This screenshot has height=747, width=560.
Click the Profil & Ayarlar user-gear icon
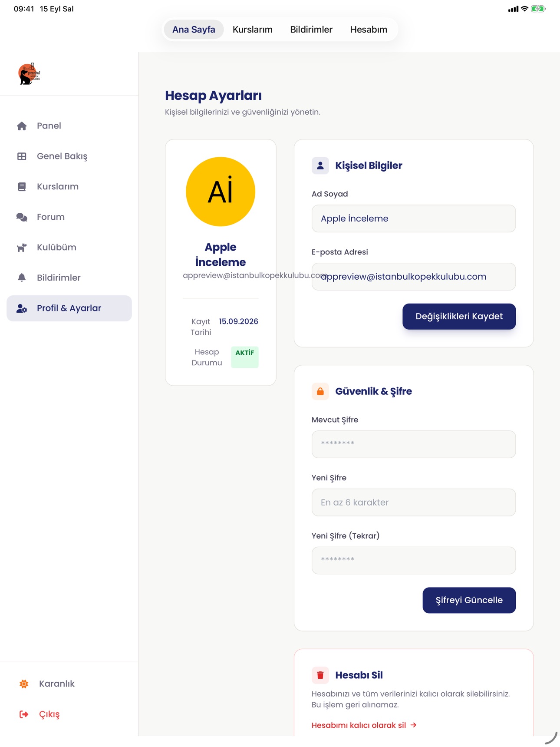[x=22, y=308]
